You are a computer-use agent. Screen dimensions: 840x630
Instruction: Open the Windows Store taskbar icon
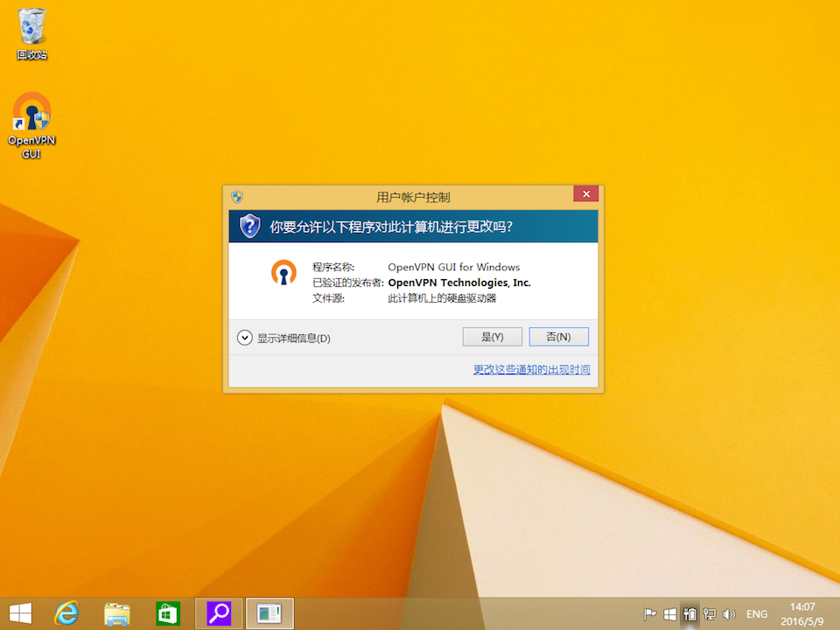point(168,613)
